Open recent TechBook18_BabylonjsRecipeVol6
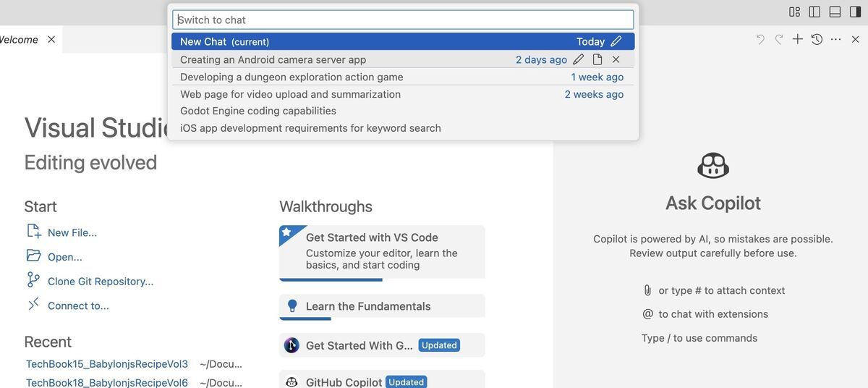The height and width of the screenshot is (388, 868). [107, 382]
